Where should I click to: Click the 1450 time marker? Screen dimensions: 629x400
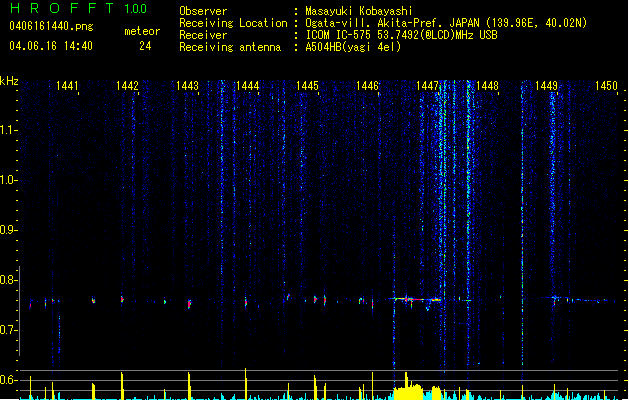606,86
